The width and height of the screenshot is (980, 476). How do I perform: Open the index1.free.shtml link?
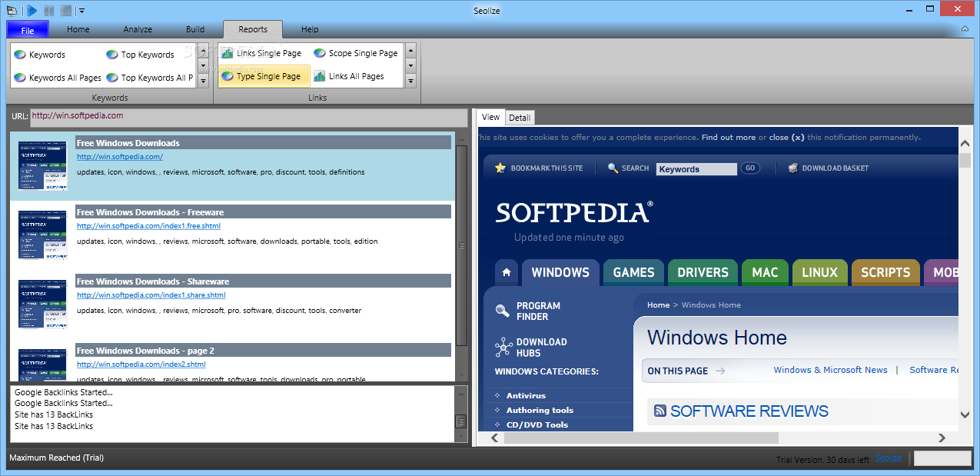148,226
